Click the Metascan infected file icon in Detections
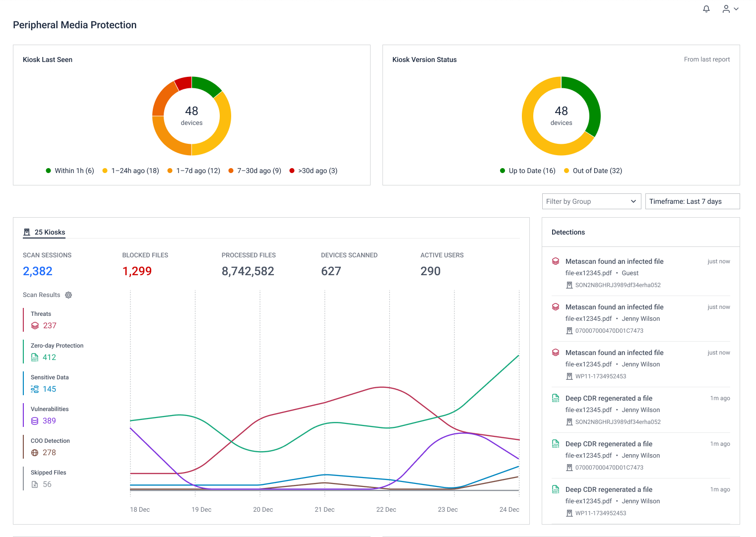 [x=555, y=261]
